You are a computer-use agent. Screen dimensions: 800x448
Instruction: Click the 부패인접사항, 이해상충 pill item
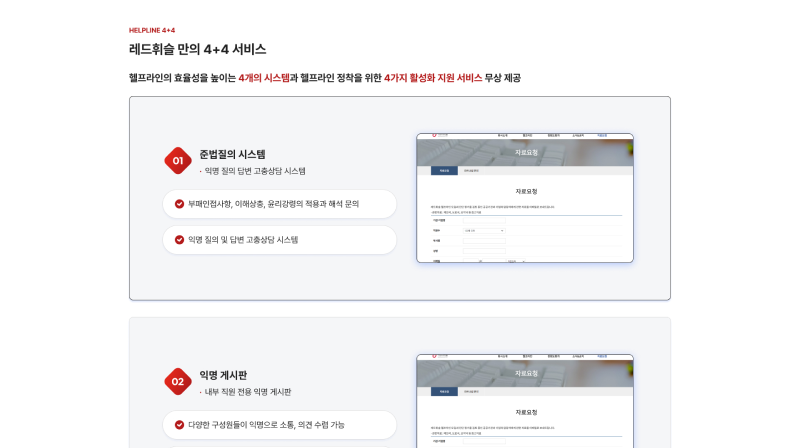pyautogui.click(x=280, y=204)
